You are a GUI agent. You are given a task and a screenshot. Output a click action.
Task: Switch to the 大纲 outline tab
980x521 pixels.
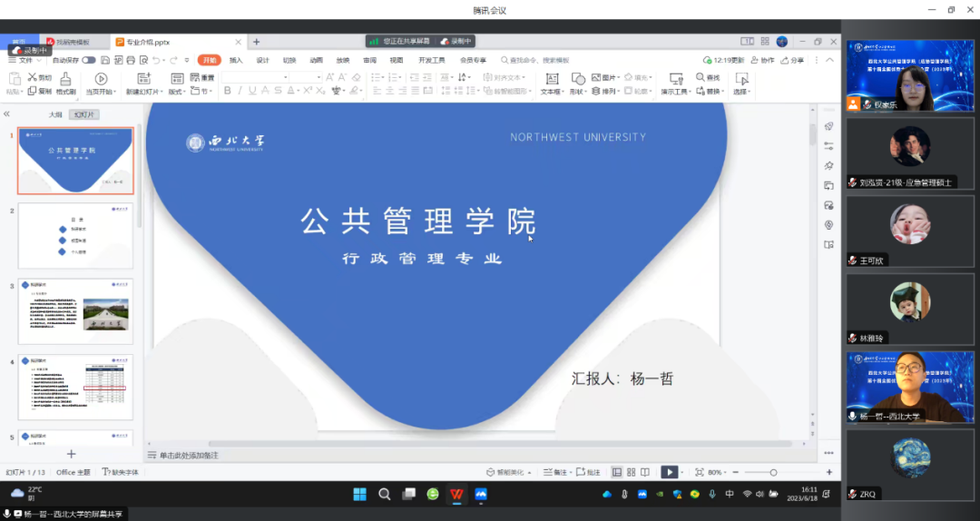[x=55, y=114]
